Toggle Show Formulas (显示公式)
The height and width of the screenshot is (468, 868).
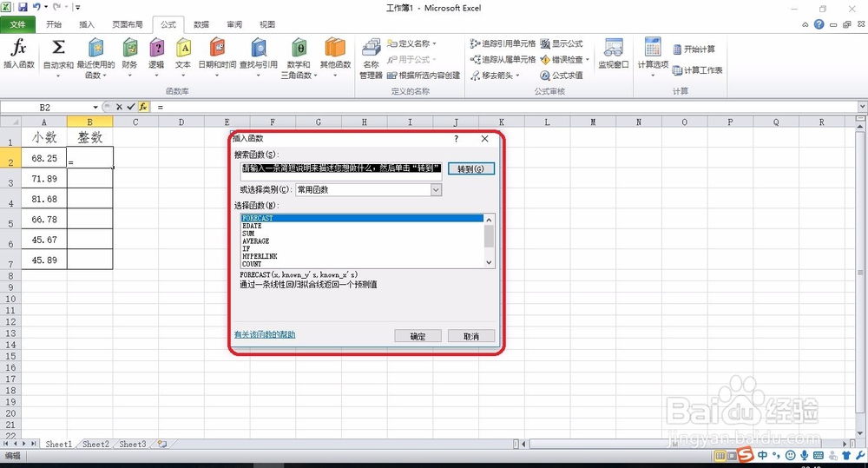click(562, 43)
